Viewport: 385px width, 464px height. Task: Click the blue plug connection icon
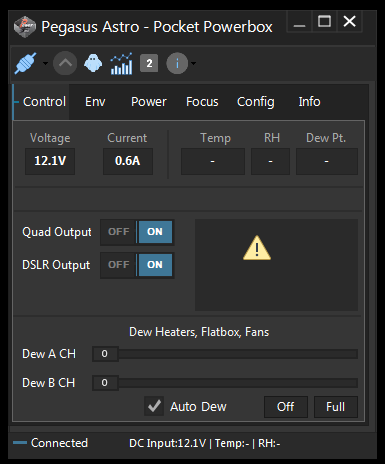tap(25, 63)
